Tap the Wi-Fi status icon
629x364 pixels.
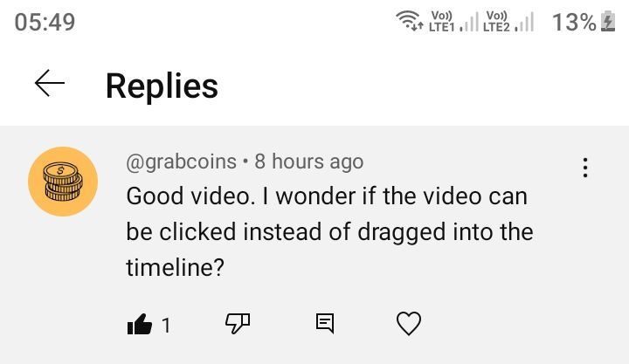411,23
